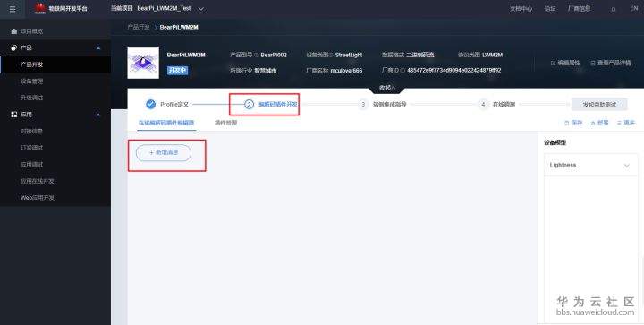Click the 开发中 status badge
Screen dimensions: 644x325
tap(177, 70)
